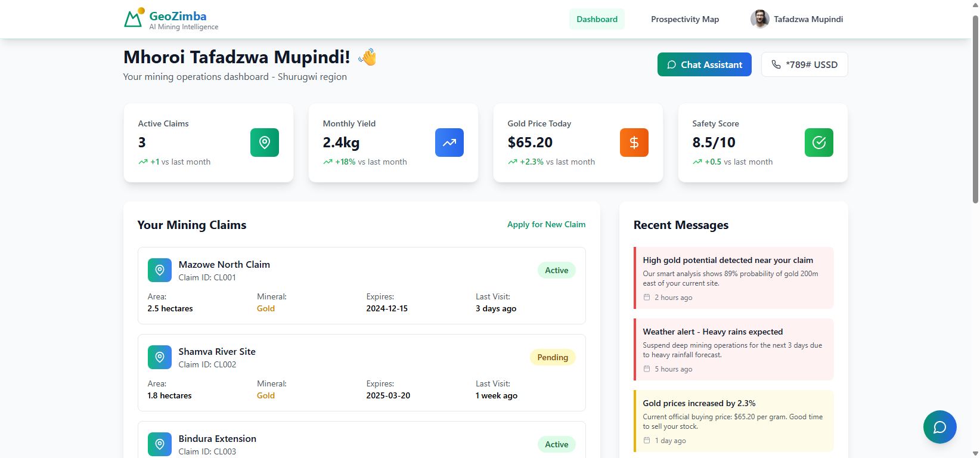Click the 1 week ago last visit value
This screenshot has width=980, height=458.
click(497, 395)
